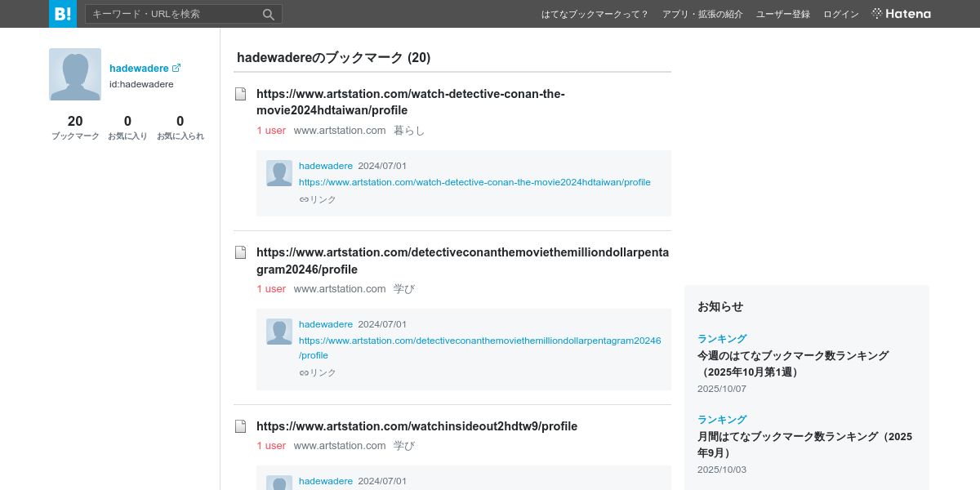Click the 2025/10/03 news date
Image resolution: width=980 pixels, height=490 pixels.
pos(722,470)
